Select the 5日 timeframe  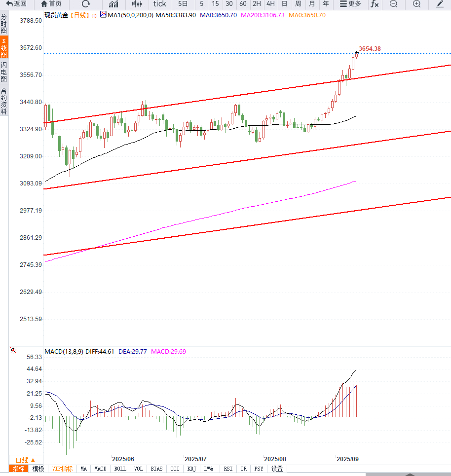tap(183, 4)
